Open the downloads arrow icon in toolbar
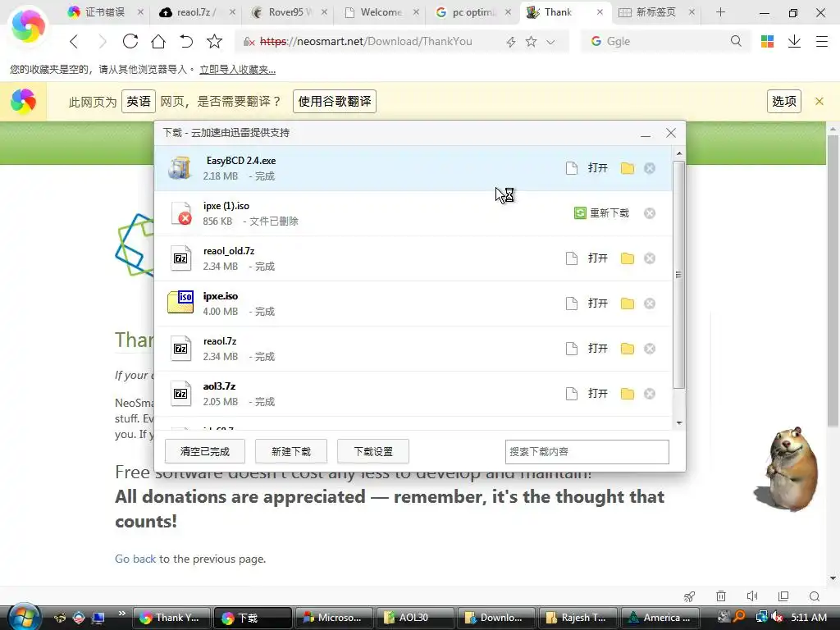The image size is (840, 630). tap(794, 41)
